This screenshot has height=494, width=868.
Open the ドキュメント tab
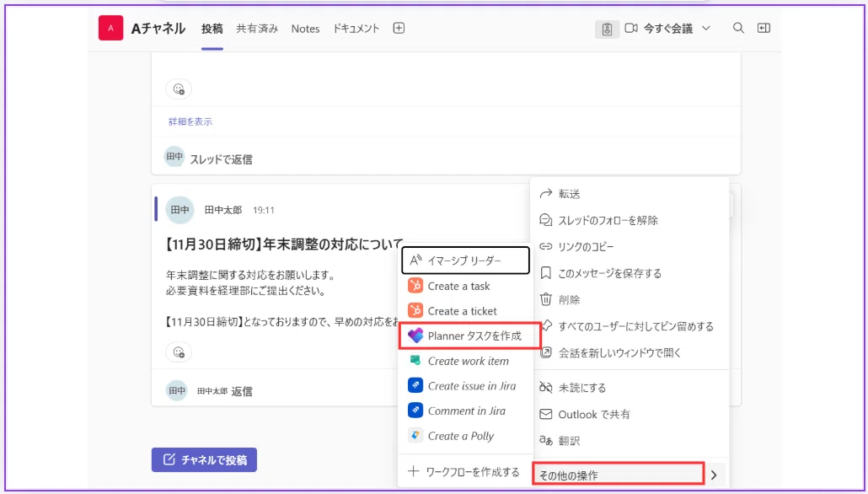(x=356, y=29)
